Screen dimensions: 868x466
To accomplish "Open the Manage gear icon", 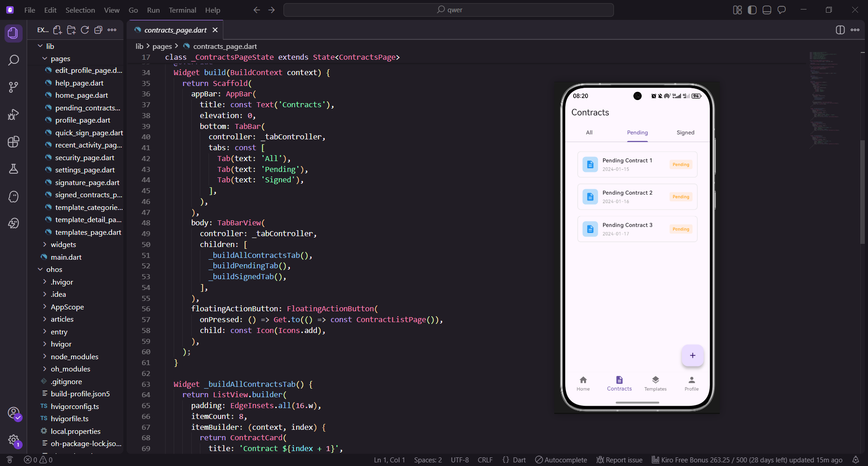I will tap(14, 440).
